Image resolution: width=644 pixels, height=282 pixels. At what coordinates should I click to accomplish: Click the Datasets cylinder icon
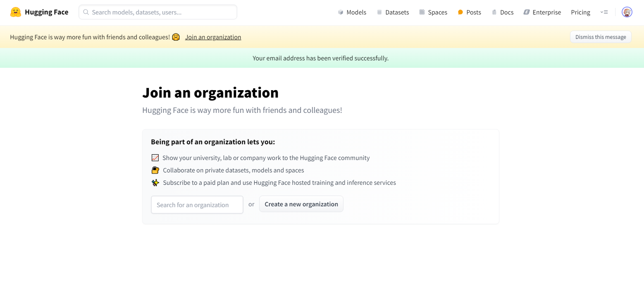379,12
